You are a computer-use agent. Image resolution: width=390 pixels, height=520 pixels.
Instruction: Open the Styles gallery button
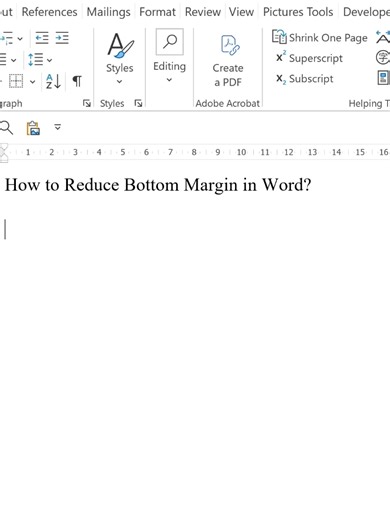[x=120, y=53]
